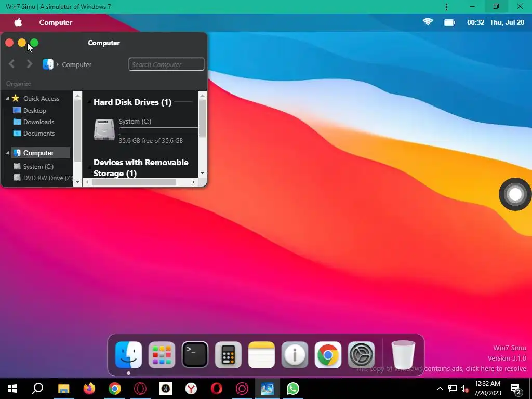This screenshot has height=399, width=532.
Task: Open System Preferences gear in the dock
Action: (361, 355)
